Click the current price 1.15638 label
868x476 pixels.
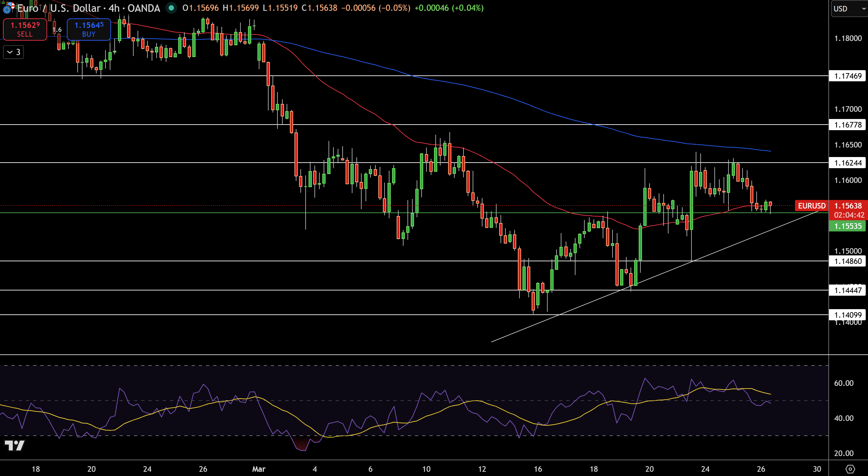click(x=848, y=206)
